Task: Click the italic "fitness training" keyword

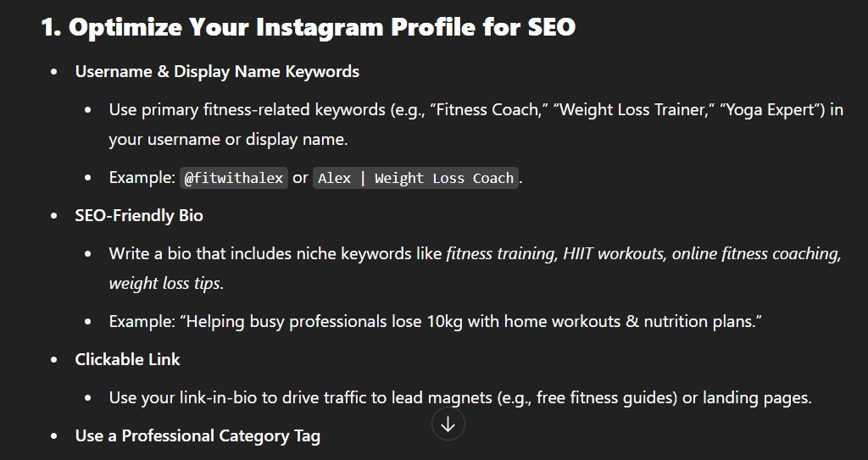Action: (499, 253)
